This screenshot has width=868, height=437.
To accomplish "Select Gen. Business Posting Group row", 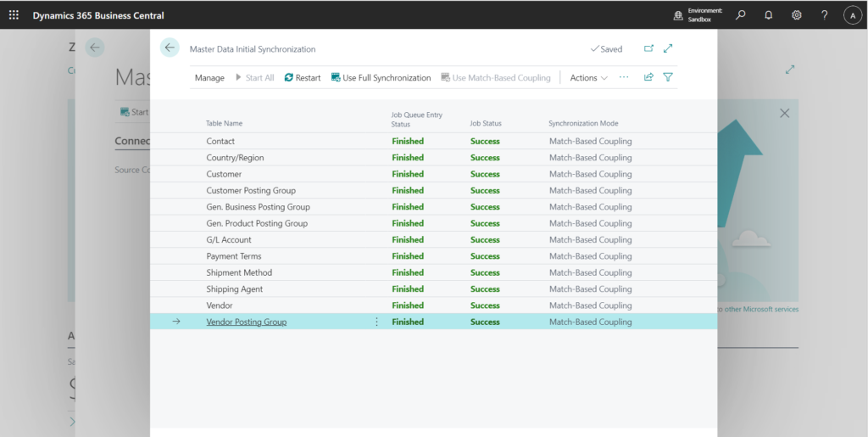I will tap(433, 206).
